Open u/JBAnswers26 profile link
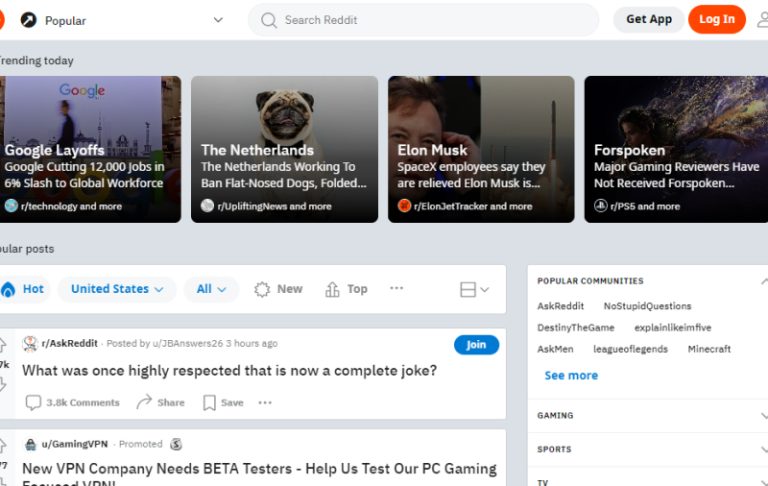768x486 pixels. 188,343
